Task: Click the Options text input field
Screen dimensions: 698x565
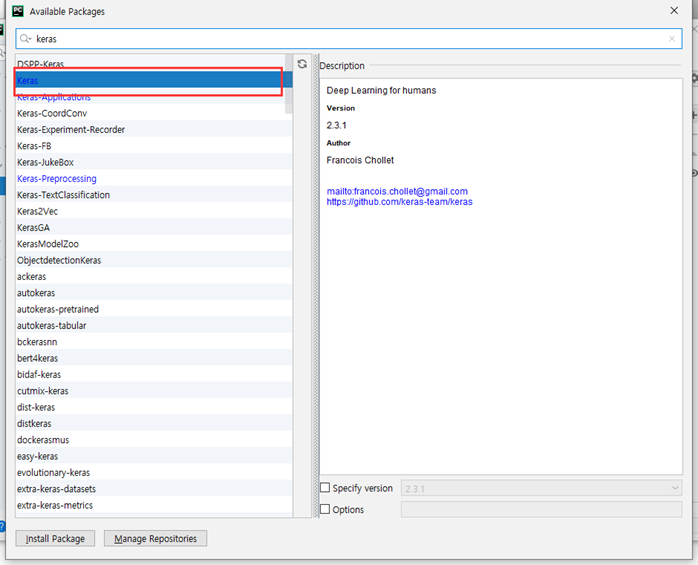Action: pyautogui.click(x=541, y=509)
